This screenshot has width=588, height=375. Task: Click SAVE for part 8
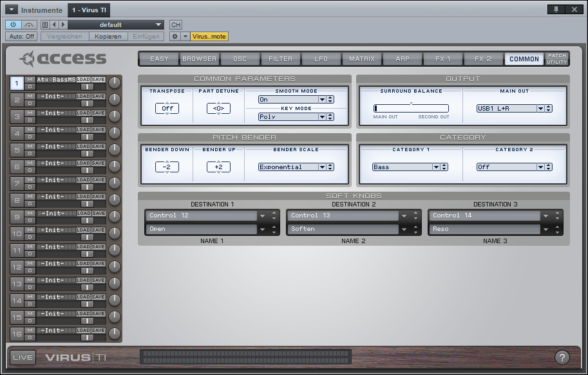(x=99, y=197)
